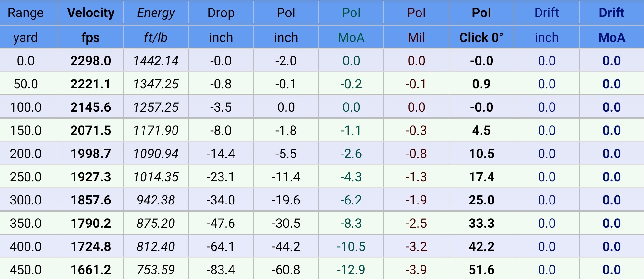Viewport: 644px width, 279px height.
Task: Click the green Pol MoA header
Action: pos(351,13)
